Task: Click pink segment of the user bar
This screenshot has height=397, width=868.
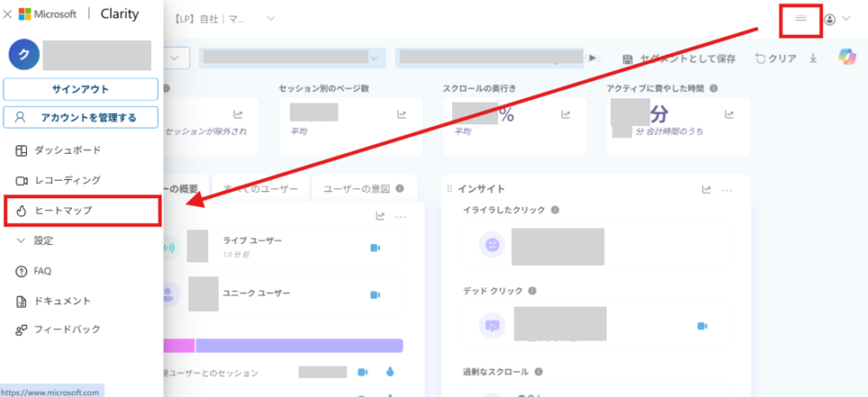Action: [x=180, y=346]
